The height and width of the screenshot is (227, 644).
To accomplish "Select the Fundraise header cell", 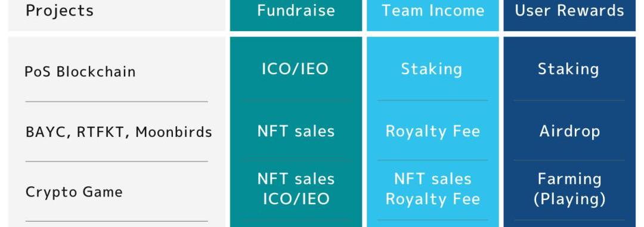I will point(296,11).
